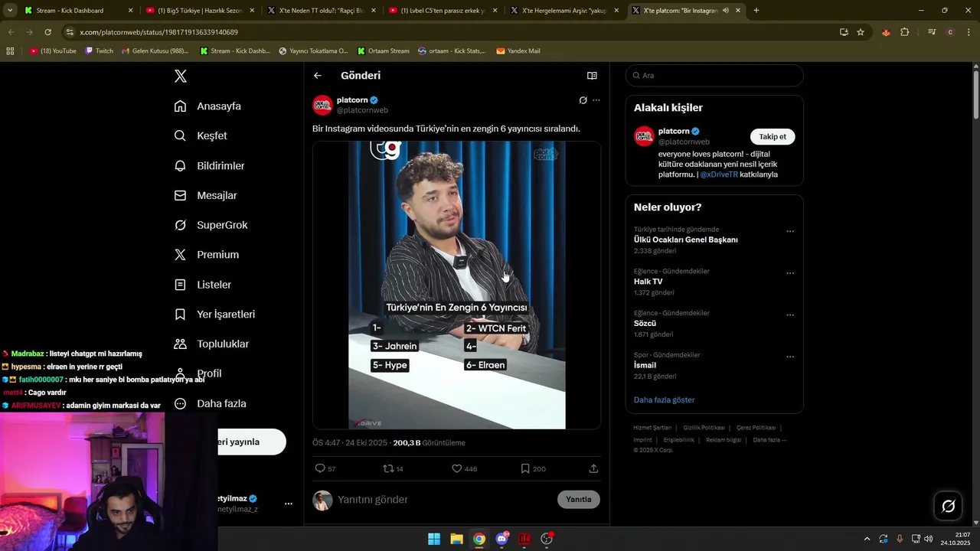Click Takip et to follow platcorn
Viewport: 980px width, 551px height.
pyautogui.click(x=773, y=136)
